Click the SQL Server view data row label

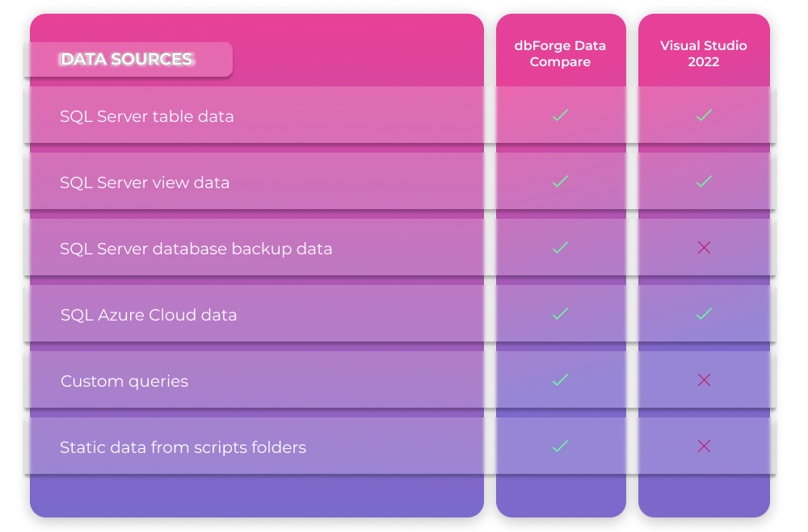pos(145,182)
